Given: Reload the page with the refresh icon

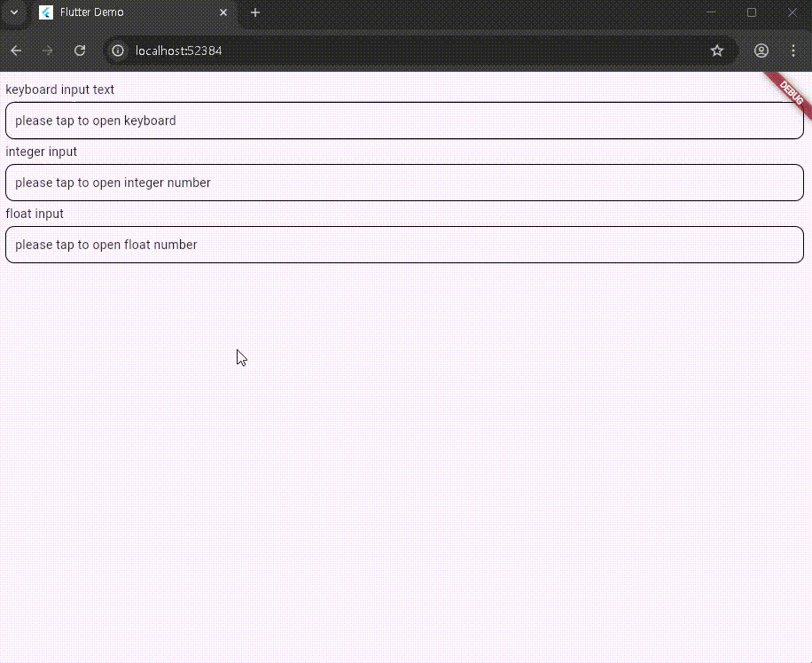Looking at the screenshot, I should (79, 51).
